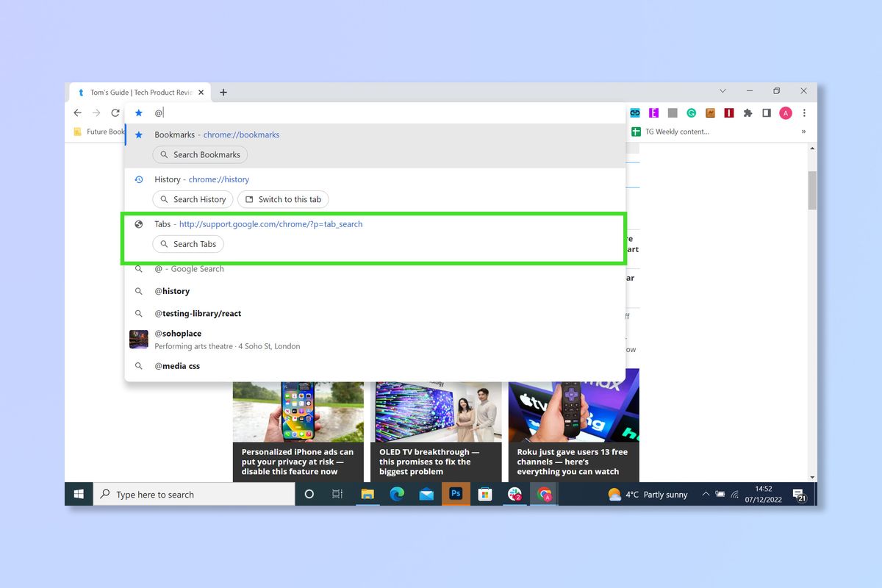Click the Search Tabs suggestion chip

(x=188, y=243)
